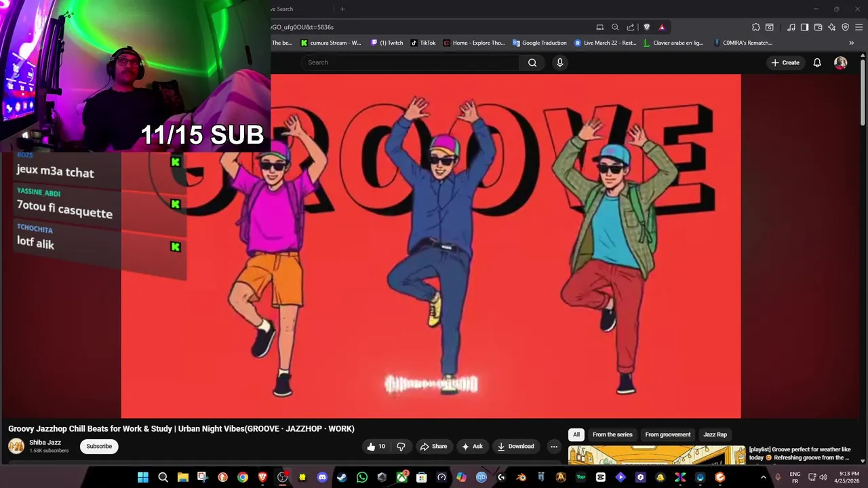Open Brave VPN shield icon
The image size is (868, 488).
pyautogui.click(x=845, y=27)
